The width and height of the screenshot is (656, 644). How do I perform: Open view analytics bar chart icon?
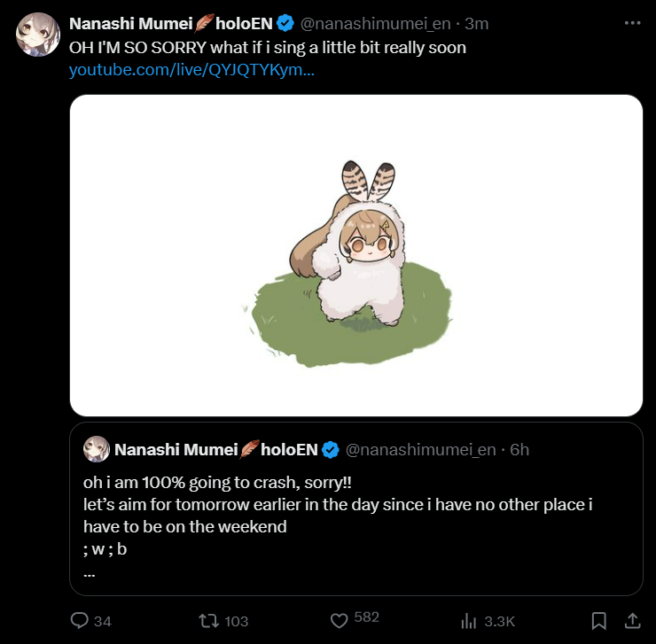[470, 620]
